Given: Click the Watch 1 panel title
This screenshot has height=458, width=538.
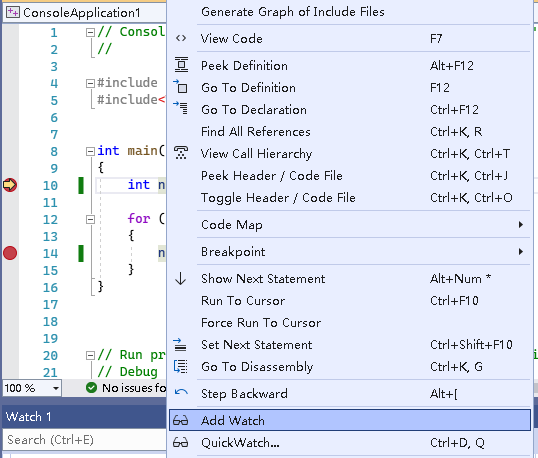Looking at the screenshot, I should (28, 416).
